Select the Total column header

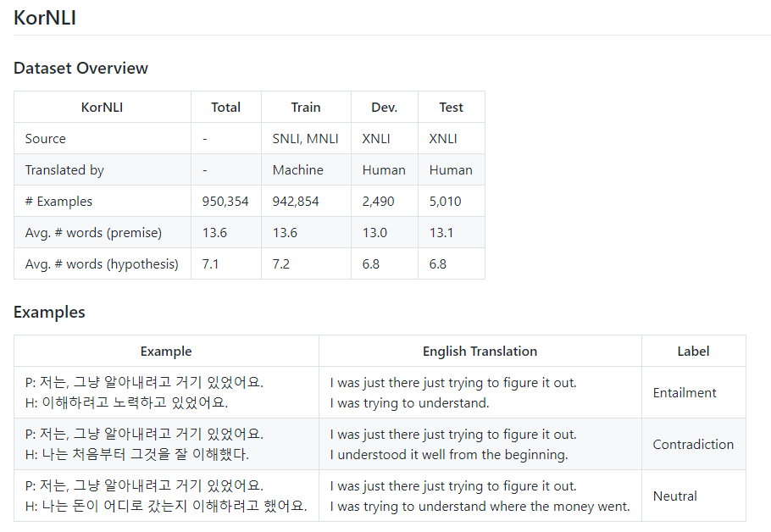click(x=226, y=108)
